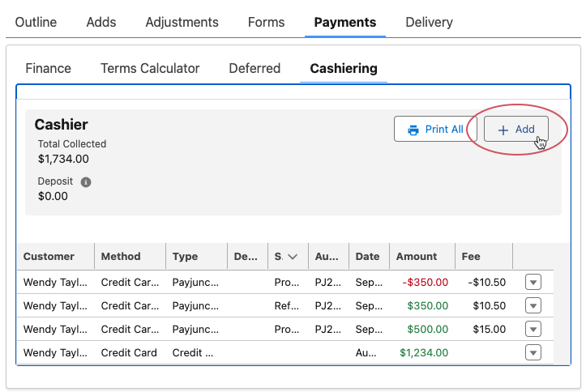Open the Outline tab
Viewport: 586px width, 392px height.
point(36,23)
